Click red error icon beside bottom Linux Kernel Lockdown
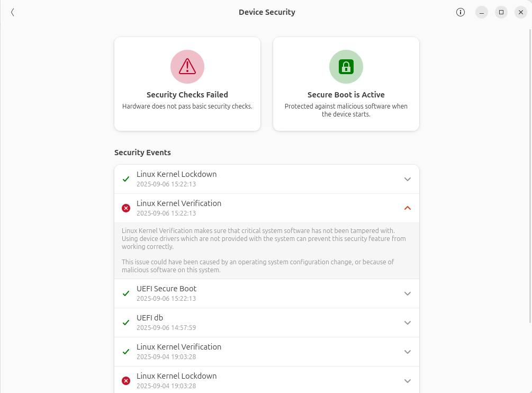Viewport: 532px width, 393px height. click(126, 381)
